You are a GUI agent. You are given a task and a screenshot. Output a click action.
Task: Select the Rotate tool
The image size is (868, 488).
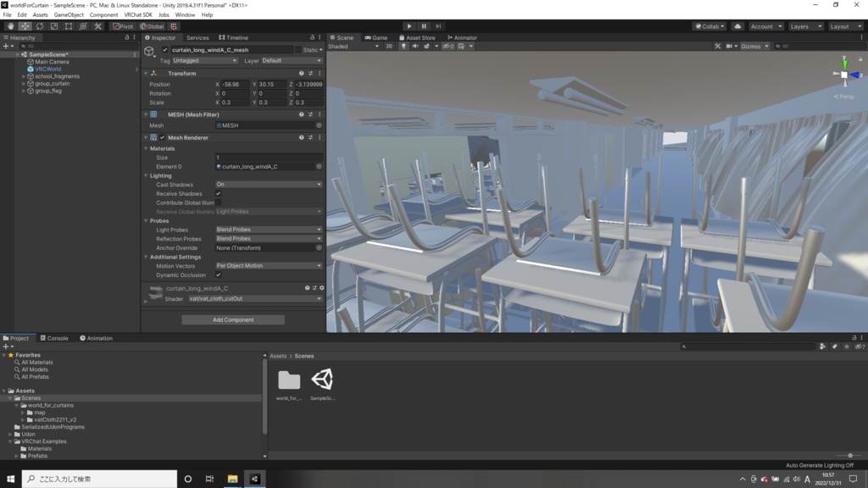tap(39, 26)
